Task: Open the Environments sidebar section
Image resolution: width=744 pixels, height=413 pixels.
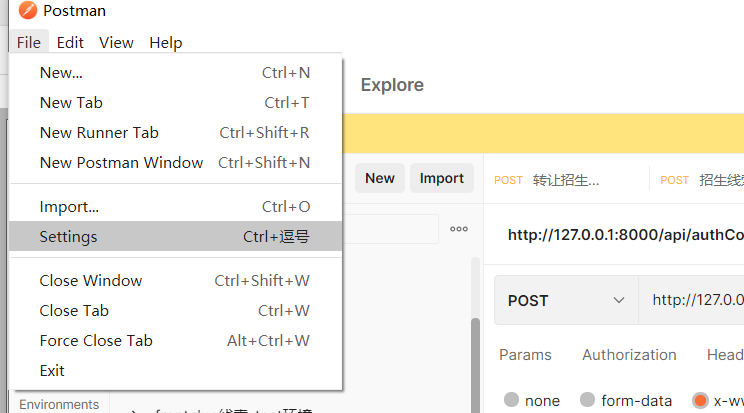Action: (x=59, y=404)
